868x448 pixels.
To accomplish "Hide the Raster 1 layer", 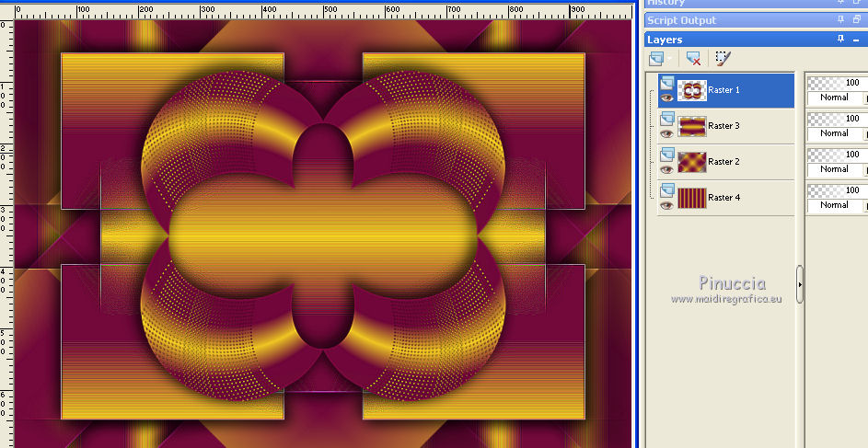I will [666, 98].
